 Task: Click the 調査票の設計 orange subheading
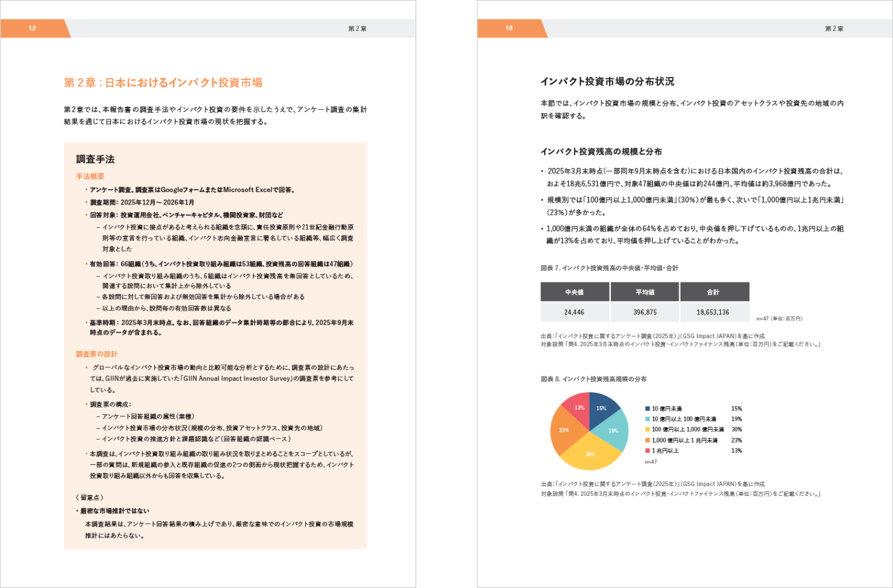click(96, 354)
